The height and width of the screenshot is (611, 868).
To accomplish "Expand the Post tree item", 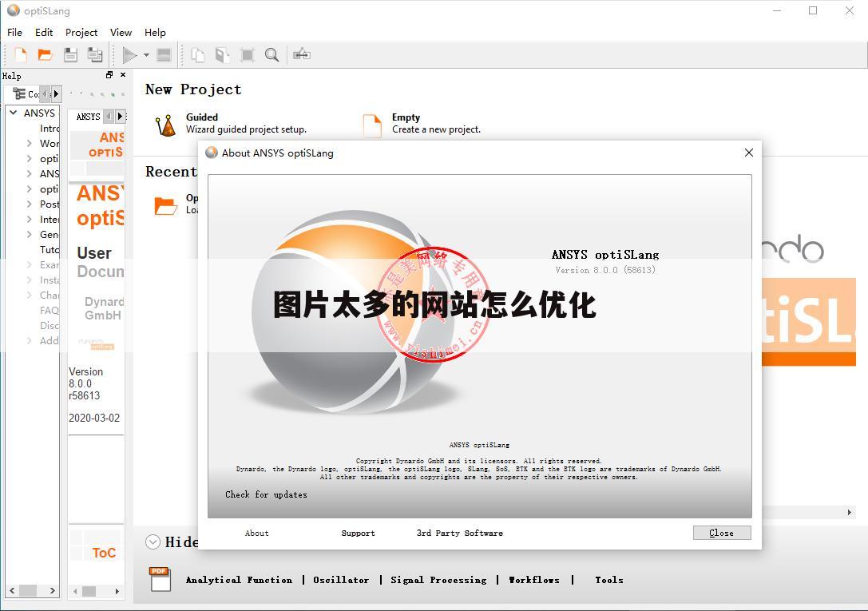I will click(x=30, y=204).
